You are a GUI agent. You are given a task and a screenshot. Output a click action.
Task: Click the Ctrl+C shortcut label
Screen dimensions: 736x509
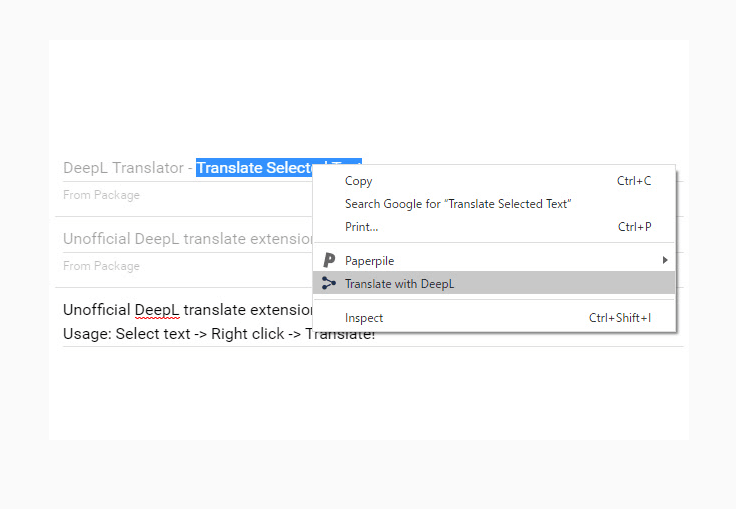[634, 181]
